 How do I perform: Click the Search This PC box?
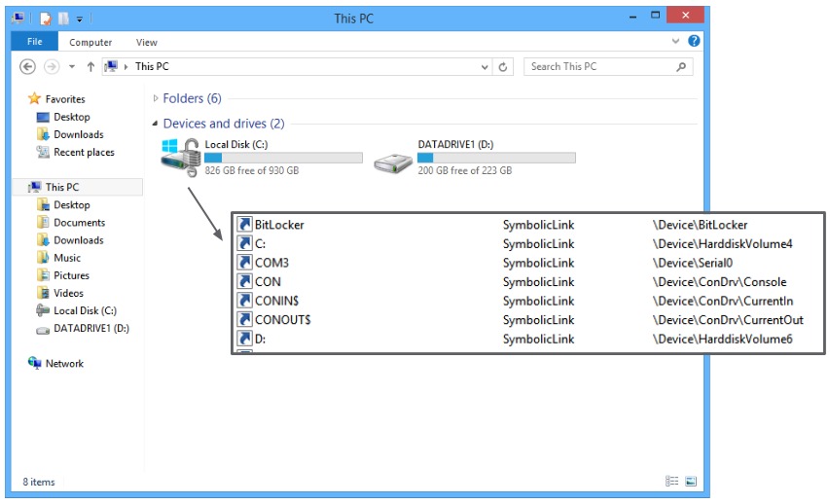[x=608, y=67]
